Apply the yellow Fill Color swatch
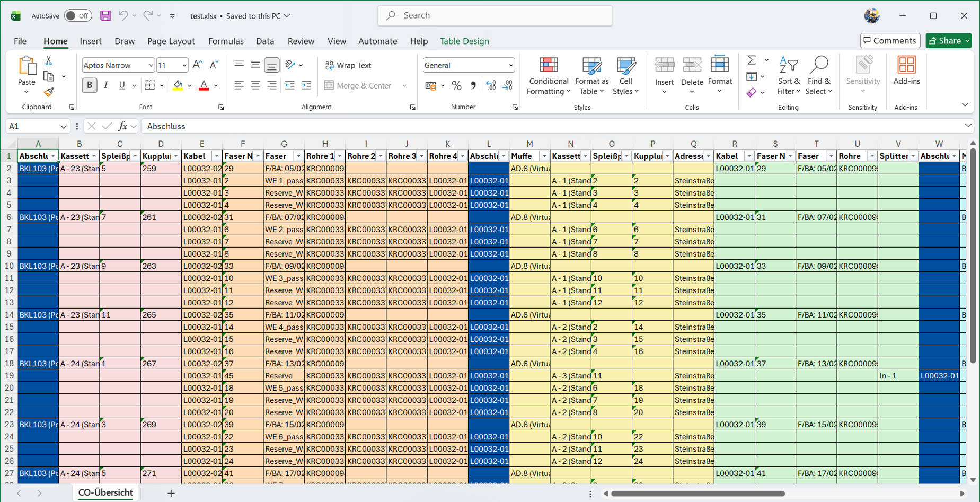 (178, 85)
